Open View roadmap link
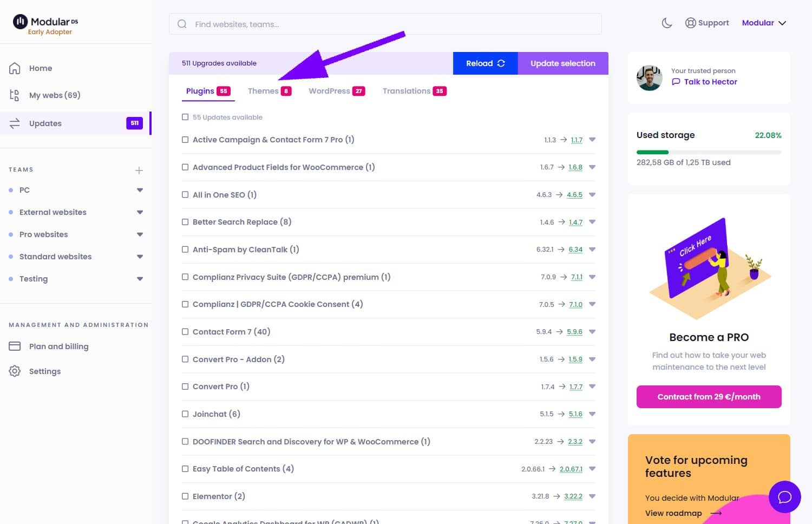 [x=673, y=513]
